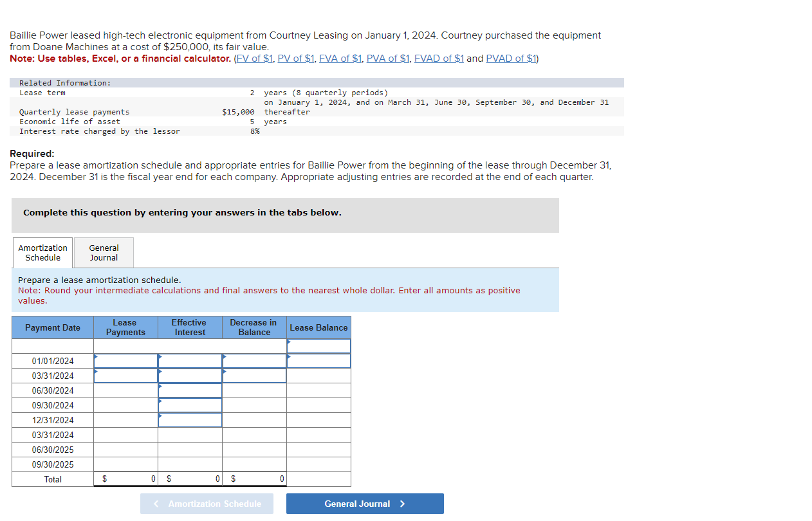Click the initial Lease Balance input cell
This screenshot has width=812, height=521.
[318, 345]
